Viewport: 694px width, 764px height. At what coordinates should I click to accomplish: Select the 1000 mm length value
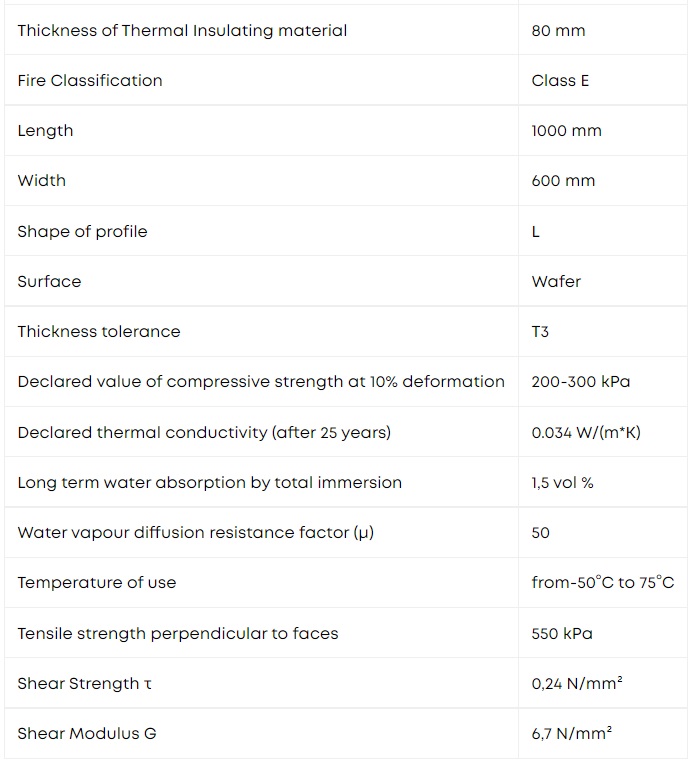566,131
